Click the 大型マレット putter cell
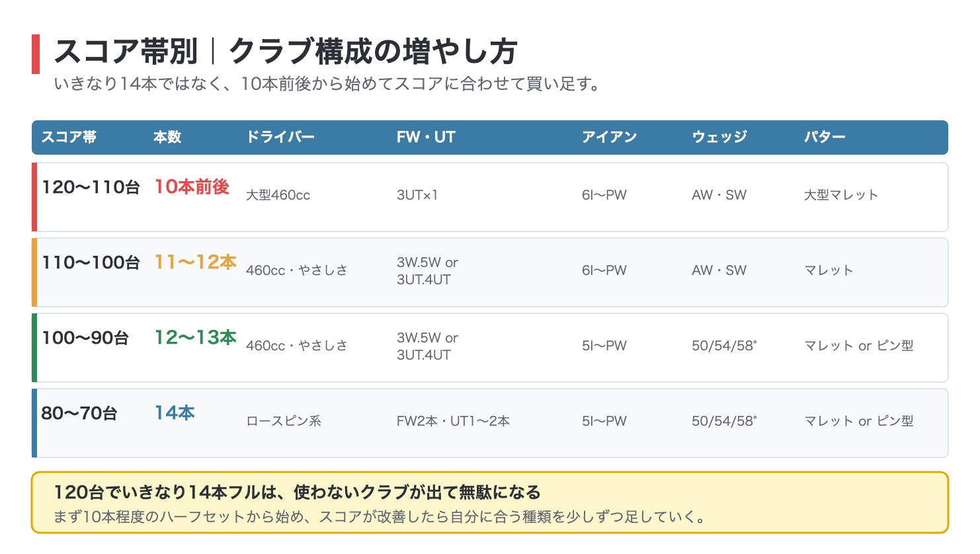The image size is (980, 554). click(841, 195)
